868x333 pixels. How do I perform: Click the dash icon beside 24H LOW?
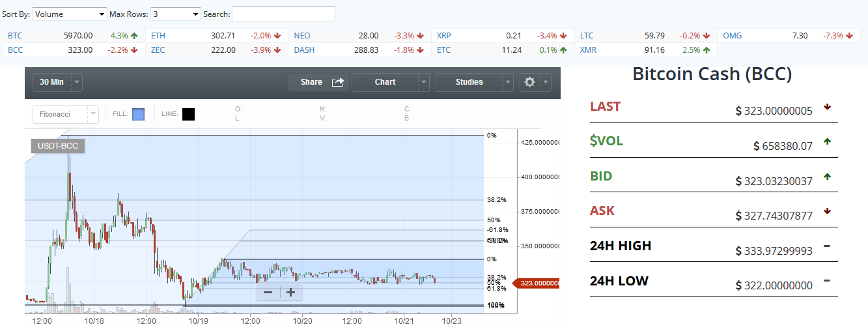click(x=827, y=280)
